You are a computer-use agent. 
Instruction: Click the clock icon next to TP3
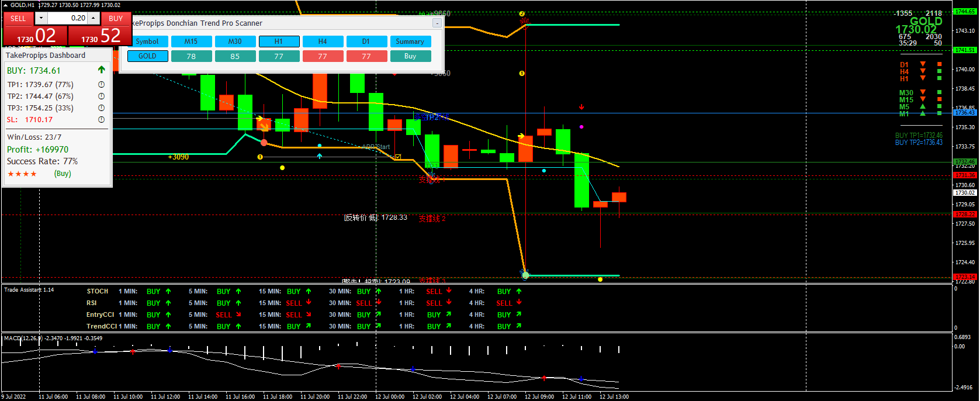[101, 108]
